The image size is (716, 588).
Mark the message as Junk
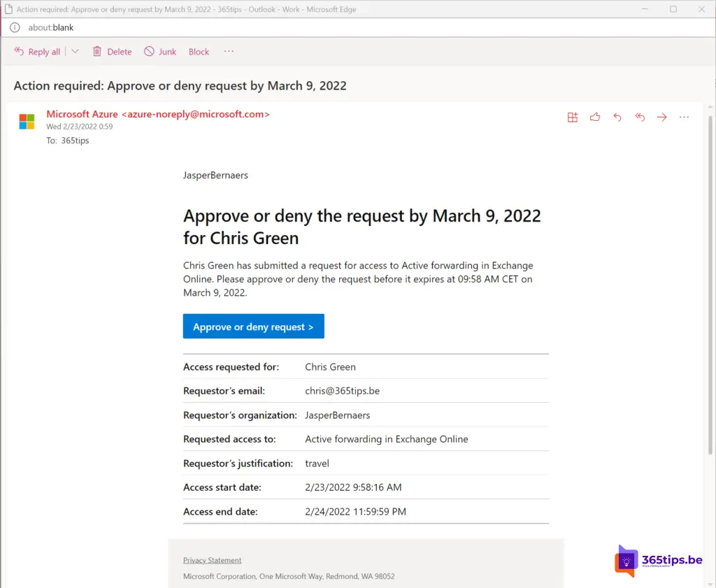160,52
